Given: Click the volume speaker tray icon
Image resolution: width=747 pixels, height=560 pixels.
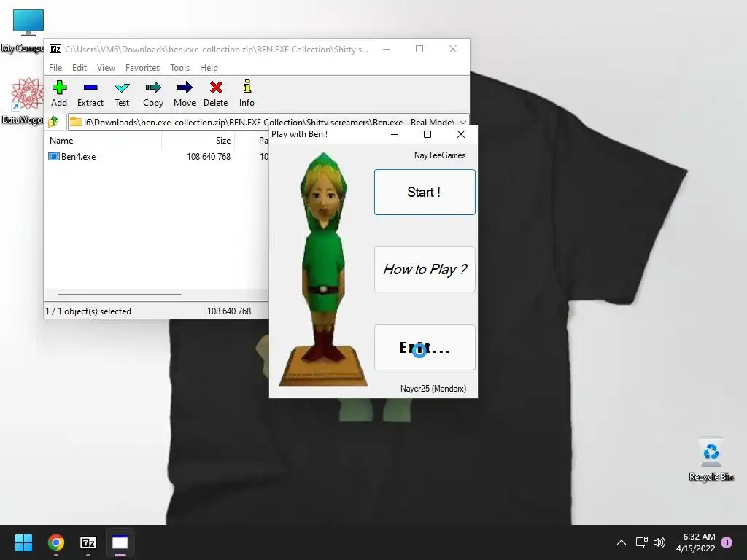Looking at the screenshot, I should pyautogui.click(x=659, y=542).
